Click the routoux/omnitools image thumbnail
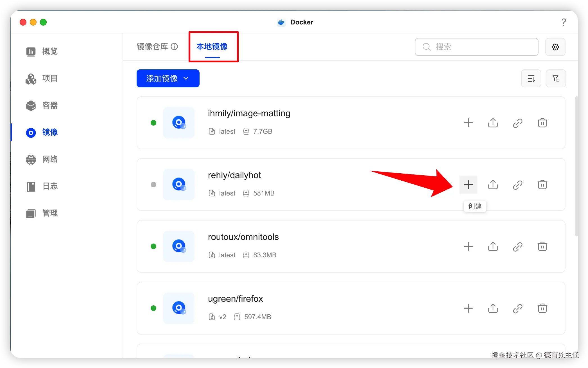This screenshot has width=588, height=368. pos(179,246)
